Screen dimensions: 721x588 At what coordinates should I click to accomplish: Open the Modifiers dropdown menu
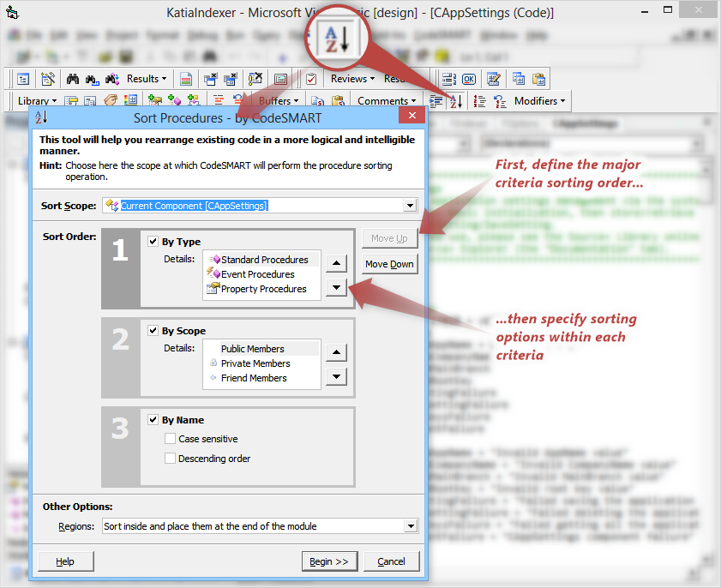[540, 100]
